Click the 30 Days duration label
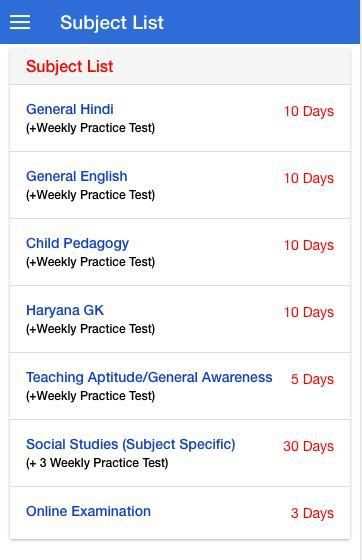This screenshot has height=560, width=362. (x=309, y=446)
